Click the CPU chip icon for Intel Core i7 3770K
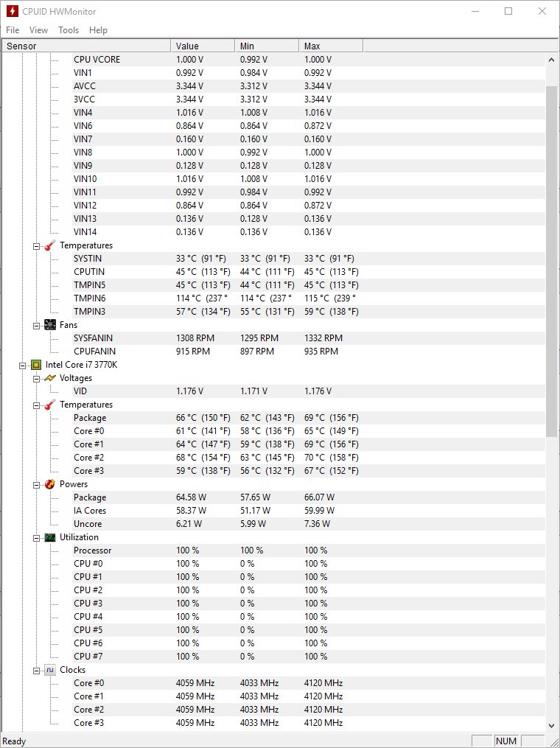The image size is (560, 748). 36,365
